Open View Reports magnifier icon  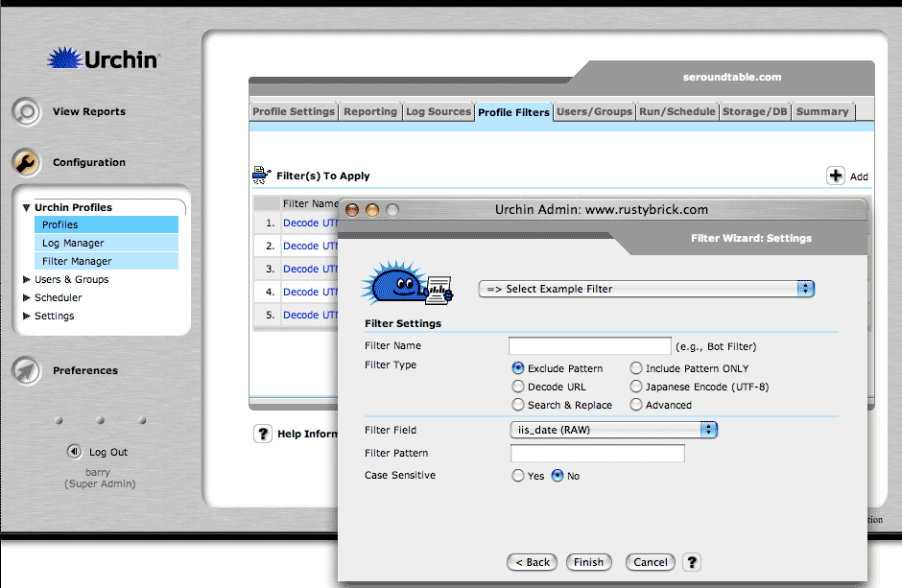(x=27, y=111)
